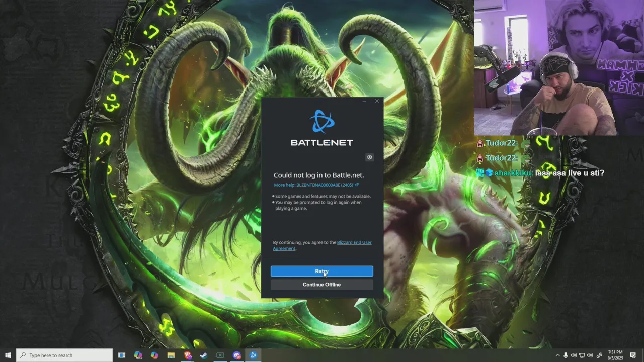644x362 pixels.
Task: Open the Windows Start menu
Action: click(8, 355)
